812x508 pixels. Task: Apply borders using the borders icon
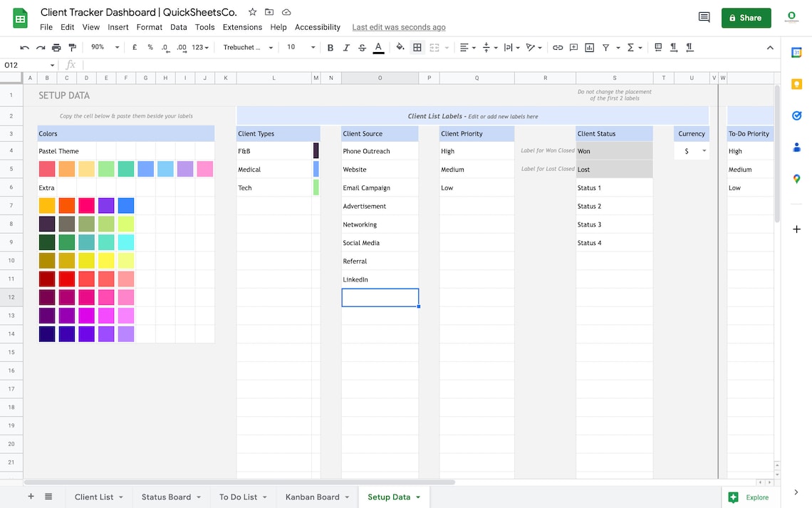[x=417, y=47]
